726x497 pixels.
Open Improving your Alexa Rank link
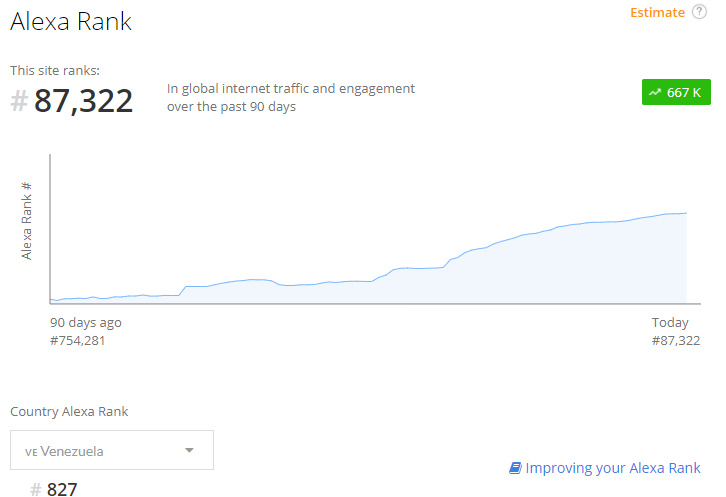[613, 468]
